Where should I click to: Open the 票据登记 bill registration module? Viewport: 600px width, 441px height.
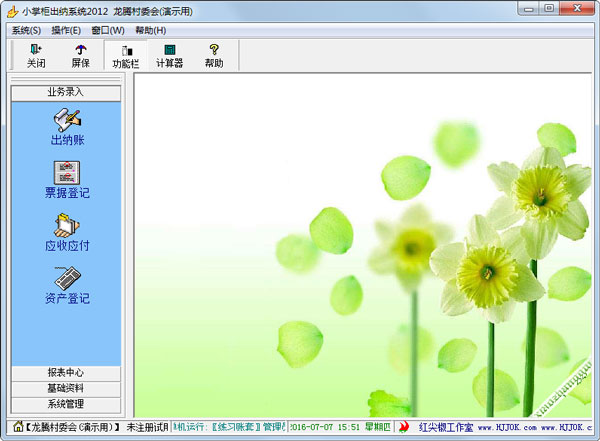[x=67, y=179]
